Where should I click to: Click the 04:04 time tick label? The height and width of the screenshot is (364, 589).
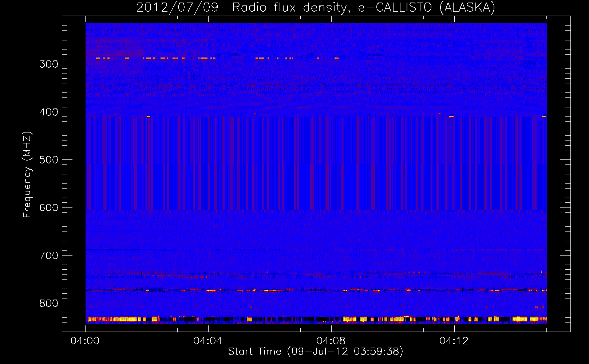(x=208, y=341)
